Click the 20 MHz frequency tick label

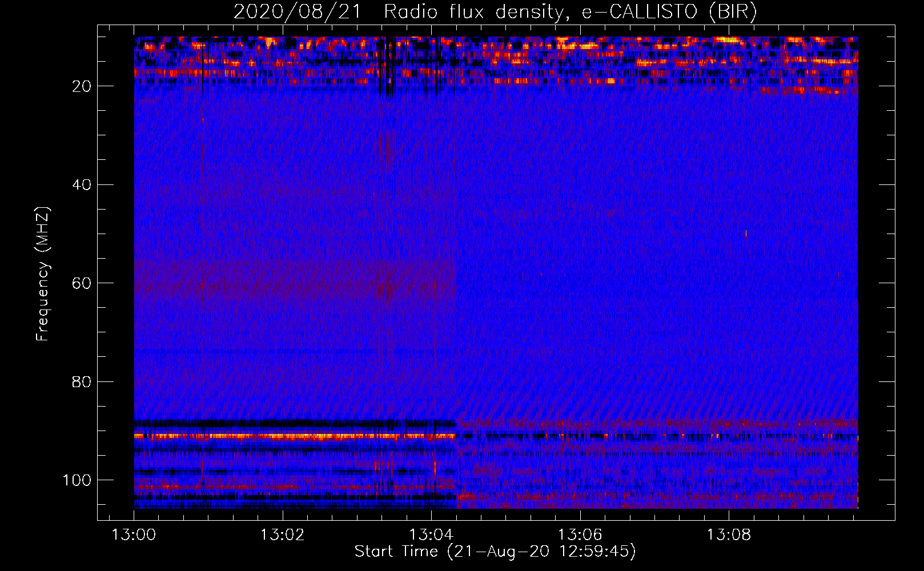(x=82, y=86)
